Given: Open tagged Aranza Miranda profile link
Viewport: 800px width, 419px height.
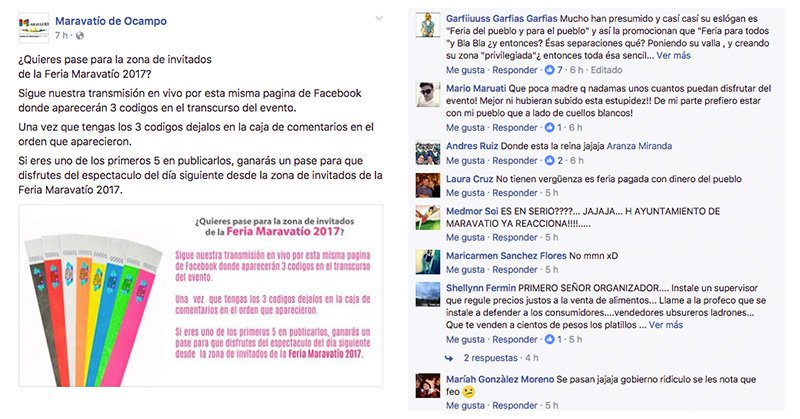Looking at the screenshot, I should [x=639, y=146].
